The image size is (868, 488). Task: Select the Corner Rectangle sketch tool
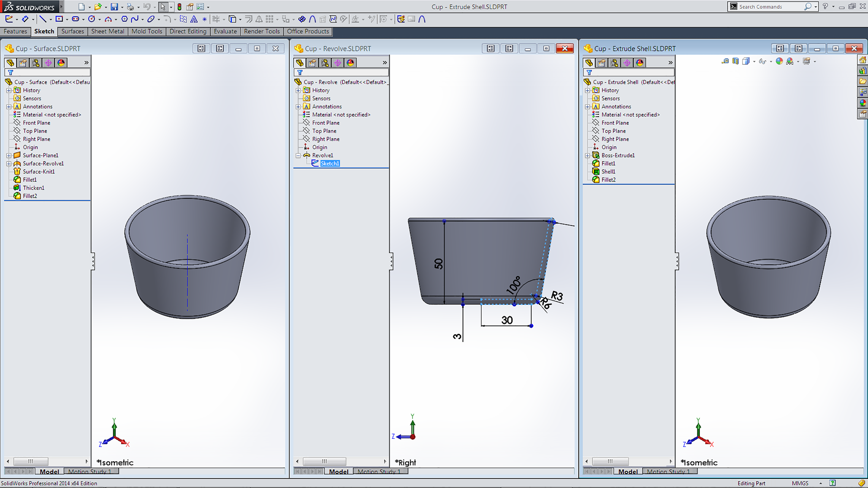[x=59, y=19]
